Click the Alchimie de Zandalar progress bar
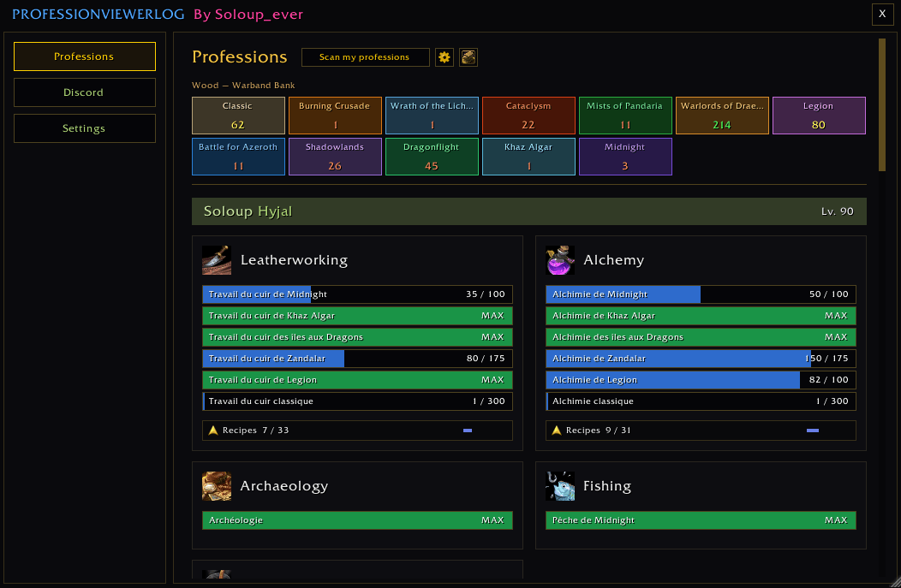 pyautogui.click(x=701, y=359)
